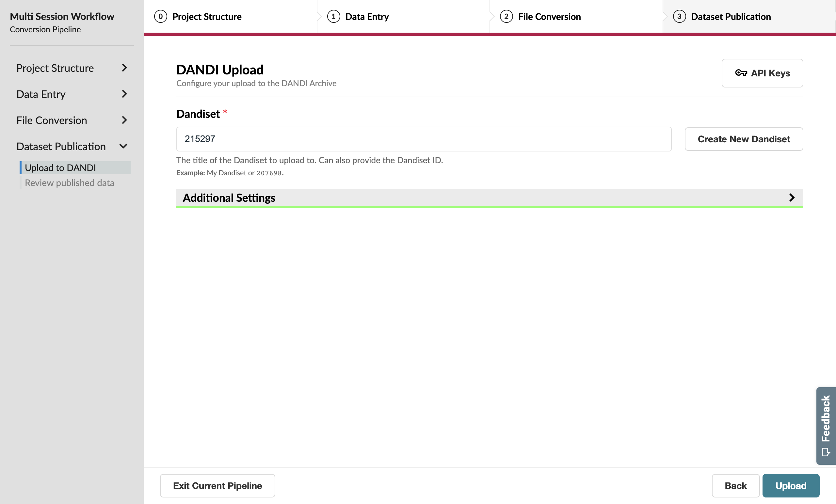Click the Additional Settings chevron arrow
836x504 pixels.
click(792, 198)
